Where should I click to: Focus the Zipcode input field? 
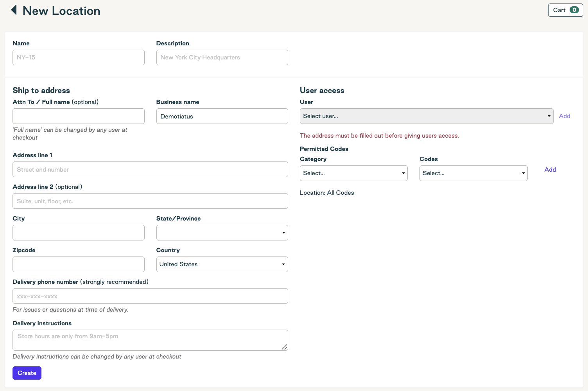pos(79,264)
